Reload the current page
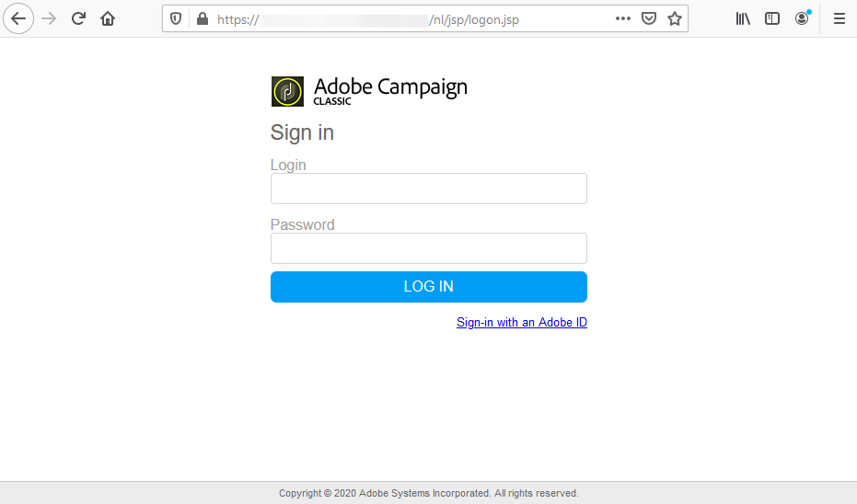 click(x=78, y=18)
